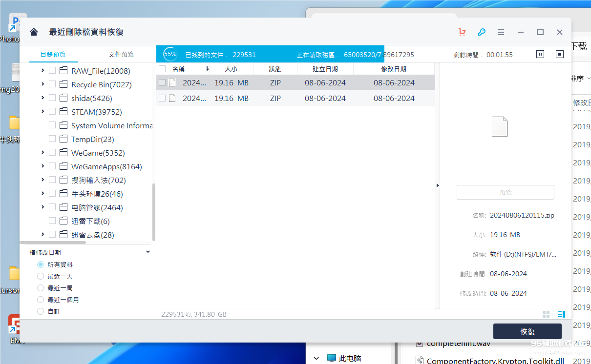
Task: Open the shopping cart purchase icon
Action: [462, 32]
